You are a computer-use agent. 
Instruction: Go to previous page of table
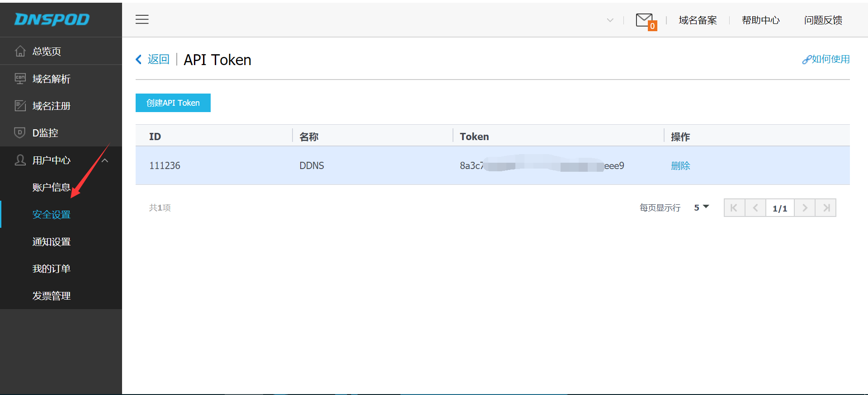[755, 208]
